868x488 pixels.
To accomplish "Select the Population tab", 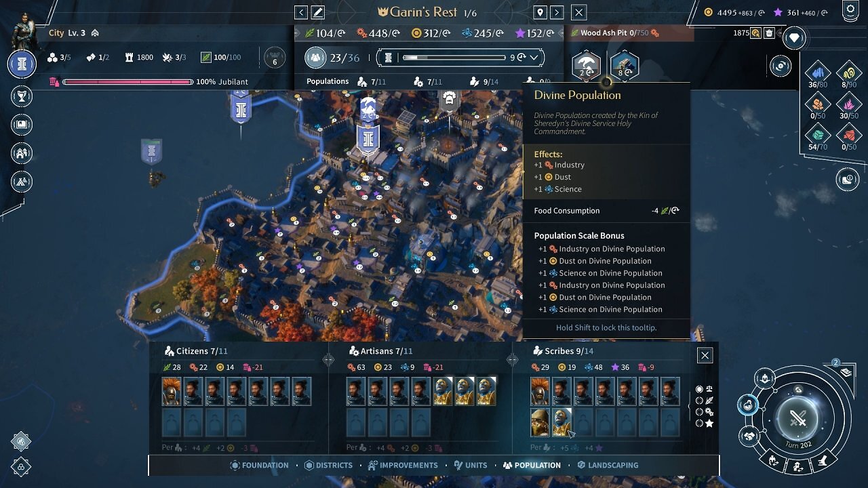I will (532, 466).
